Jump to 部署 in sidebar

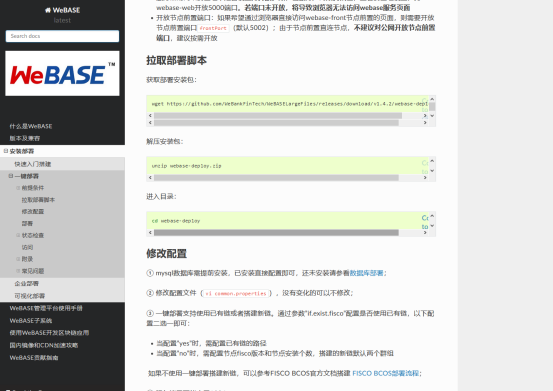click(x=27, y=224)
